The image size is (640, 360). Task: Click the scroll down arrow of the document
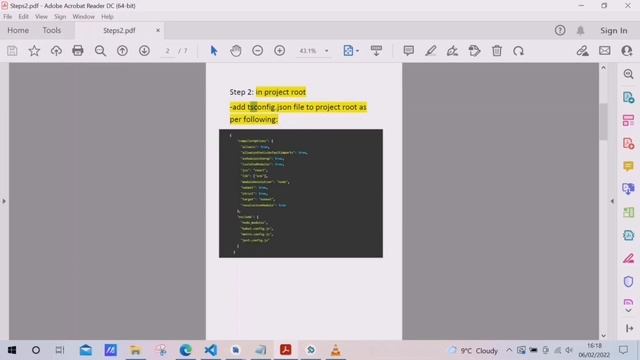pos(603,336)
